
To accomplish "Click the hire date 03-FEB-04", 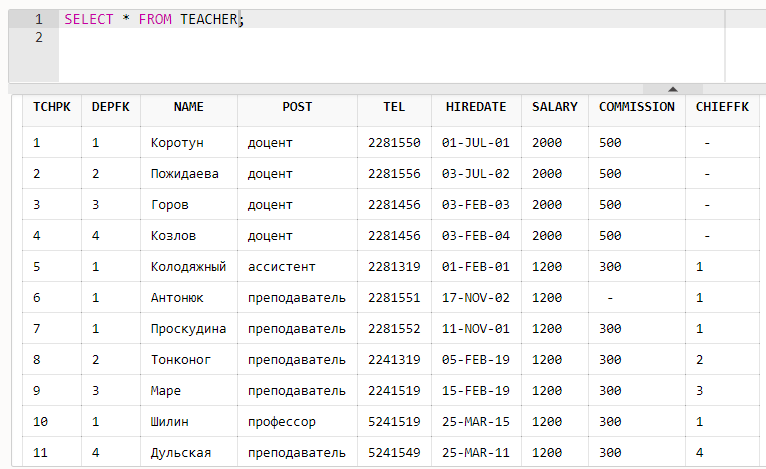I will point(476,236).
